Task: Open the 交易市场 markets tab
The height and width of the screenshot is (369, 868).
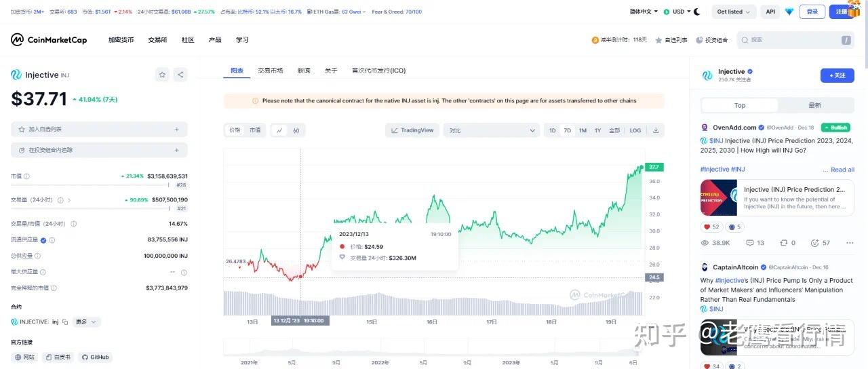Action: [271, 71]
